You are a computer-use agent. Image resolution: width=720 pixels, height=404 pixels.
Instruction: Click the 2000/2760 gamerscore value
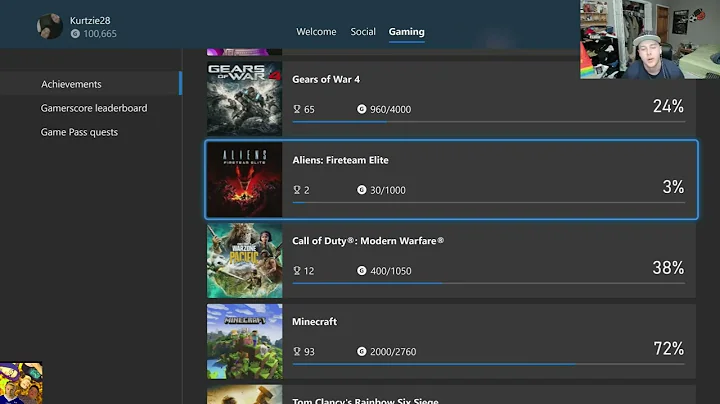pyautogui.click(x=393, y=352)
